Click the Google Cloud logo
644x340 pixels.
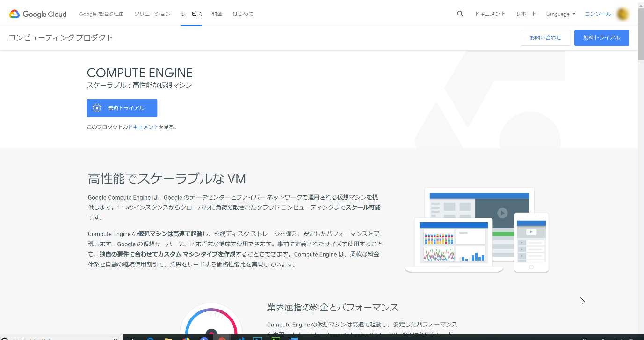tap(38, 14)
